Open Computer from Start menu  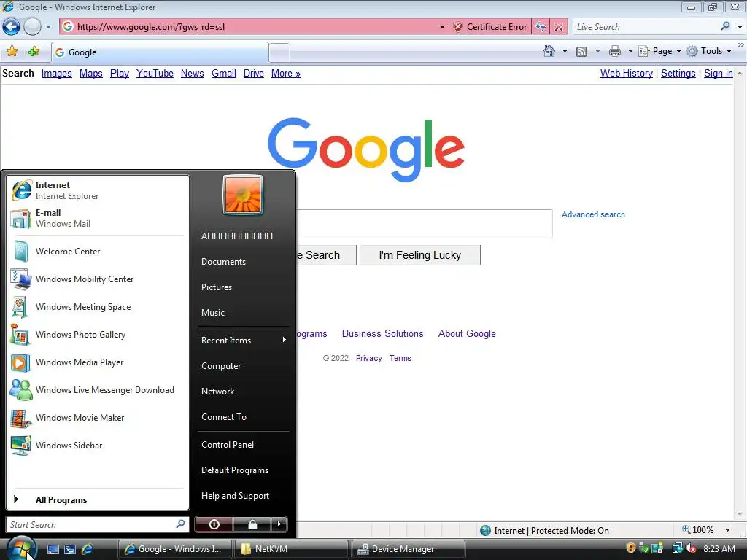click(243, 366)
